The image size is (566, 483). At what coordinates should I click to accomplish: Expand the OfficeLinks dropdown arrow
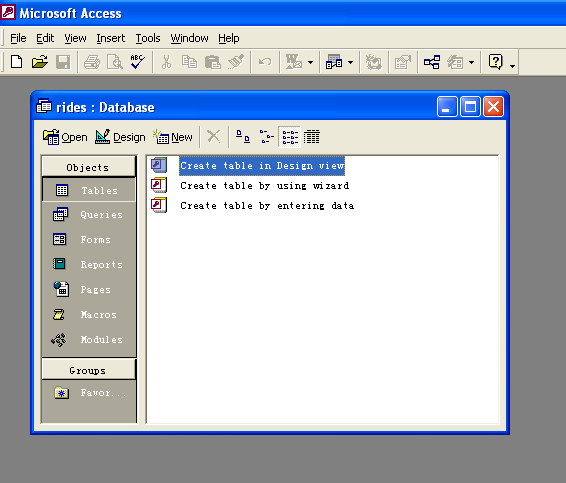(310, 62)
